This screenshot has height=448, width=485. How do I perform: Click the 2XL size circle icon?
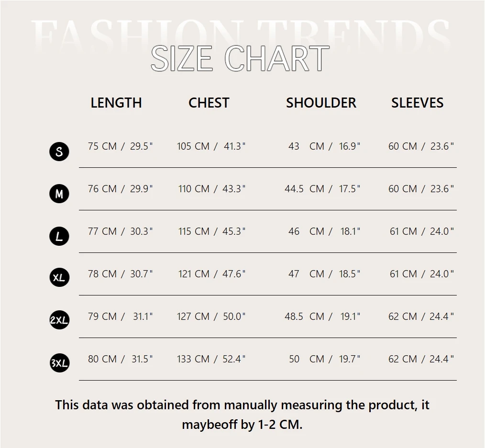[59, 320]
